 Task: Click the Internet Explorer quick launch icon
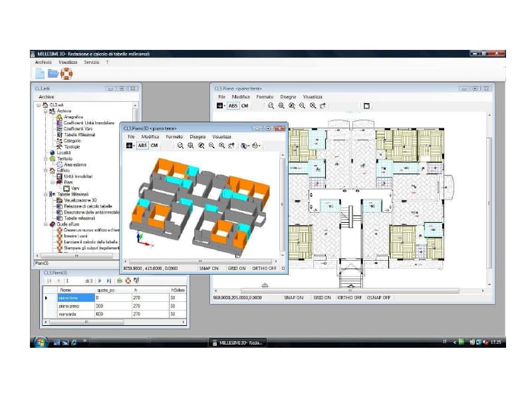point(74,342)
